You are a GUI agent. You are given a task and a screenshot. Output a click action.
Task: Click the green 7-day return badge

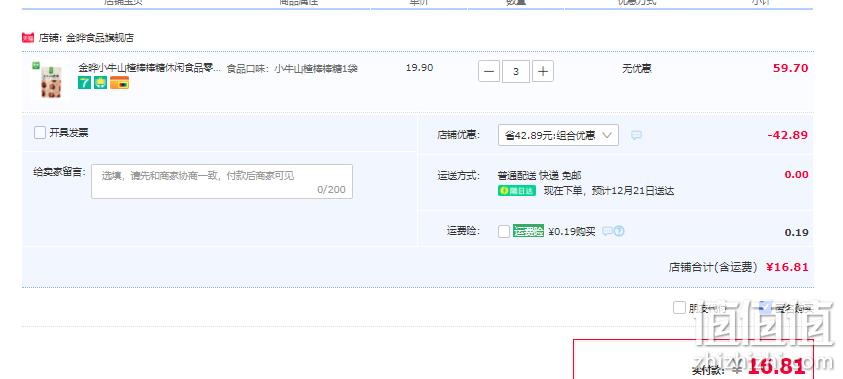84,82
